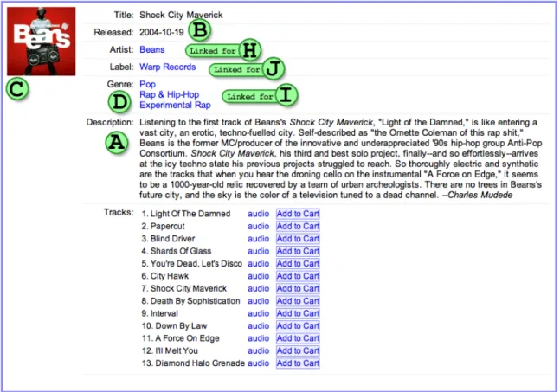Play audio for City Hawk
The width and height of the screenshot is (560, 392).
258,276
